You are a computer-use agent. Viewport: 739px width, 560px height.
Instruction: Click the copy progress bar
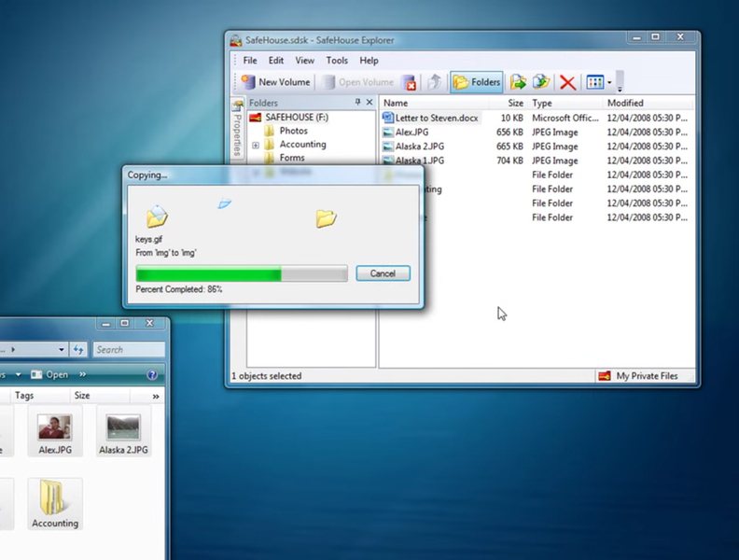click(242, 273)
